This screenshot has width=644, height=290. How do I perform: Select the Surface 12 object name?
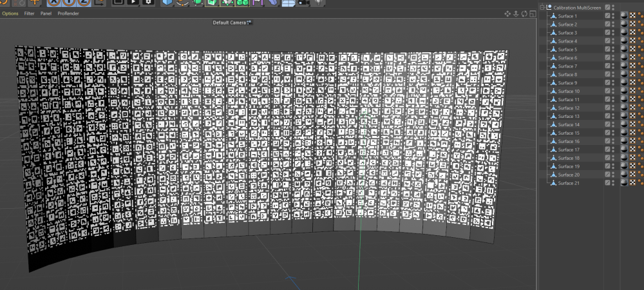click(569, 108)
